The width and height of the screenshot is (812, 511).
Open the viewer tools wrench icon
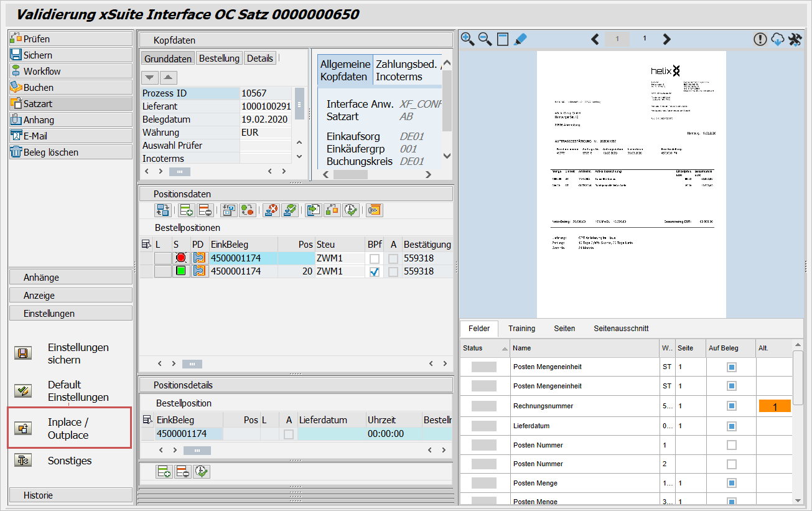click(795, 39)
